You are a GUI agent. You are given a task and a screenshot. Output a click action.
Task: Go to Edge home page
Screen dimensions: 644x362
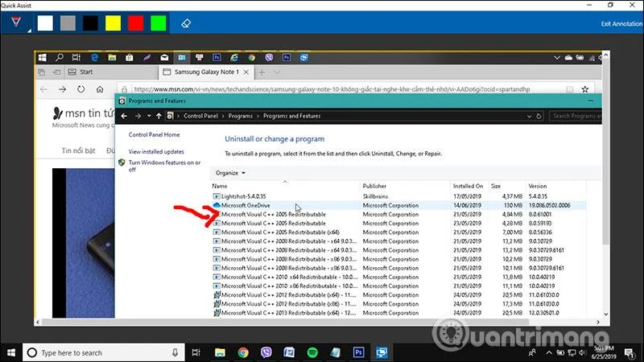point(100,89)
